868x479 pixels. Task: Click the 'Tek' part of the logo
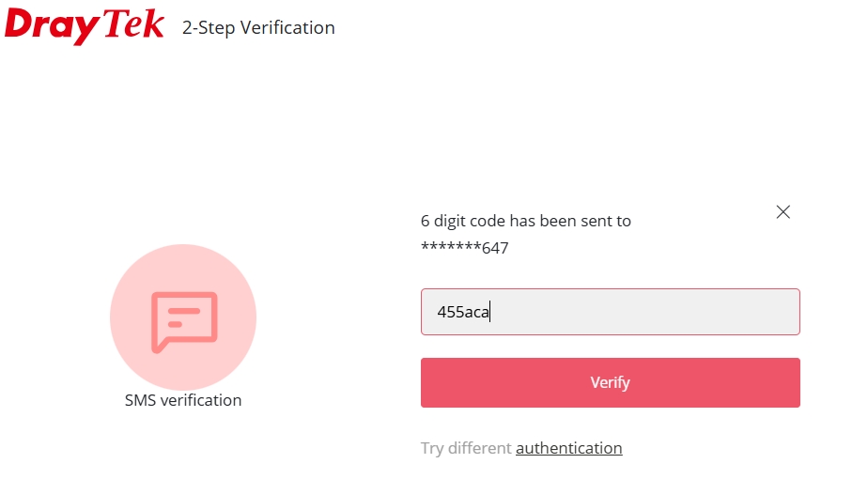pos(134,23)
